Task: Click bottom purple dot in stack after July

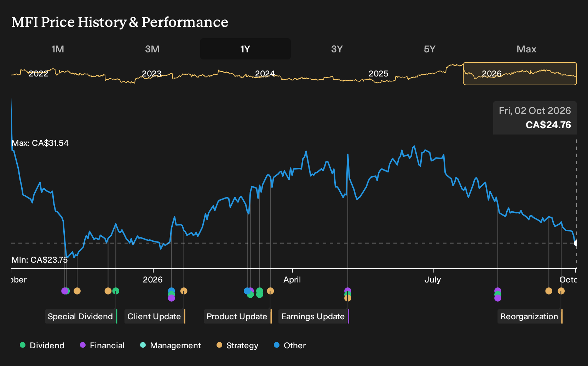Action: coord(498,298)
